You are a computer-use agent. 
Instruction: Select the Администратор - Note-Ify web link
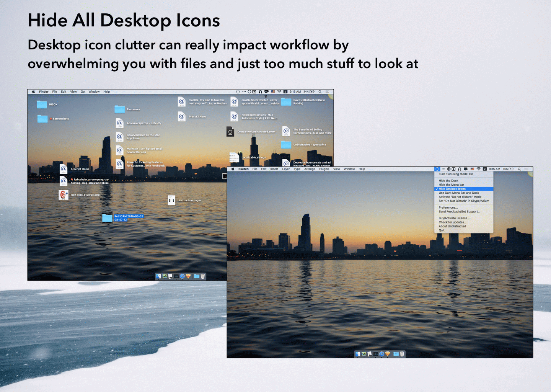pyautogui.click(x=119, y=123)
